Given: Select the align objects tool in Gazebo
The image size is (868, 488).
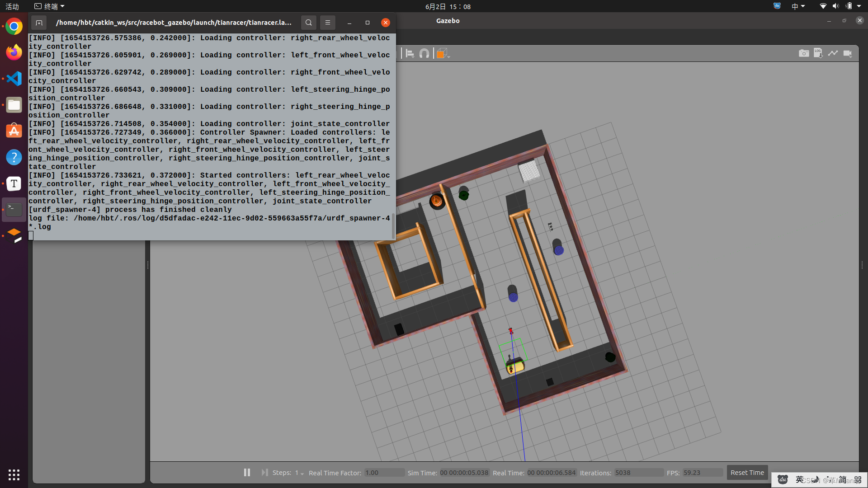Looking at the screenshot, I should coord(410,53).
